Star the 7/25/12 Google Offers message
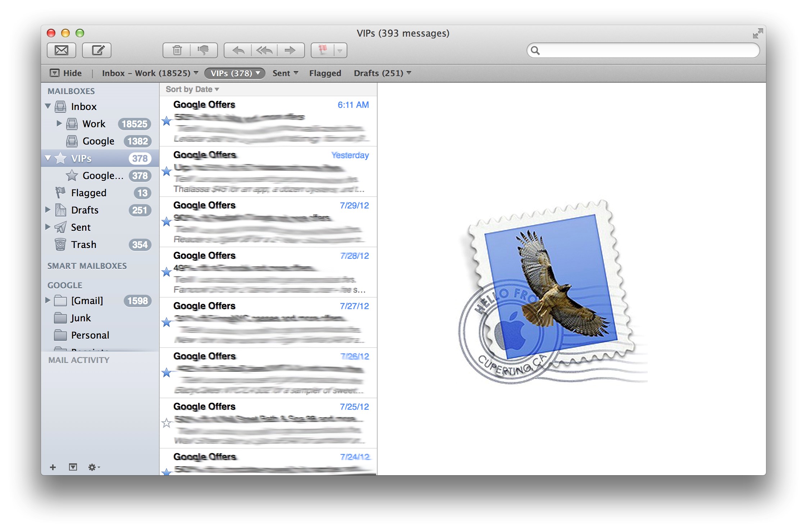The width and height of the screenshot is (807, 532). point(167,423)
